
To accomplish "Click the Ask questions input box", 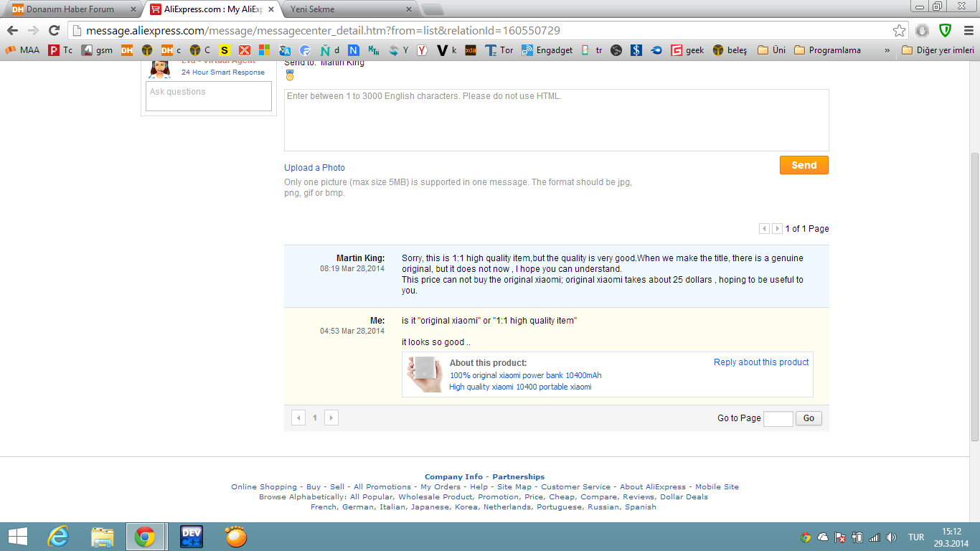I will [209, 96].
